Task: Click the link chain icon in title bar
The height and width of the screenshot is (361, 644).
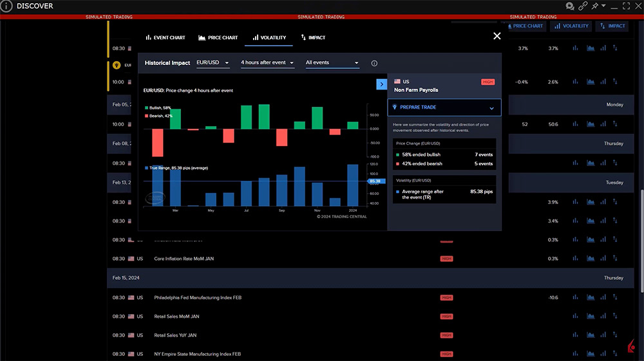Action: [x=583, y=6]
